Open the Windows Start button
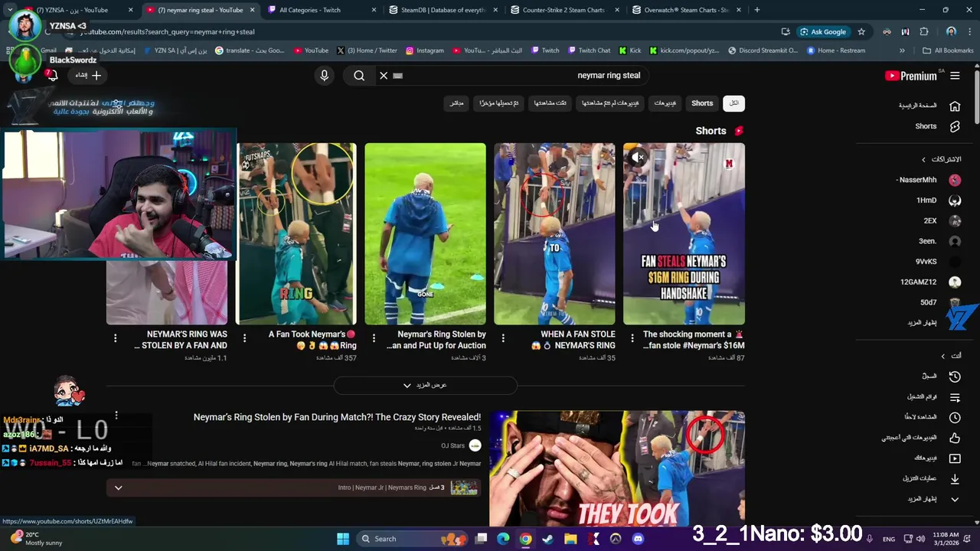Viewport: 980px width, 551px height. click(x=342, y=539)
